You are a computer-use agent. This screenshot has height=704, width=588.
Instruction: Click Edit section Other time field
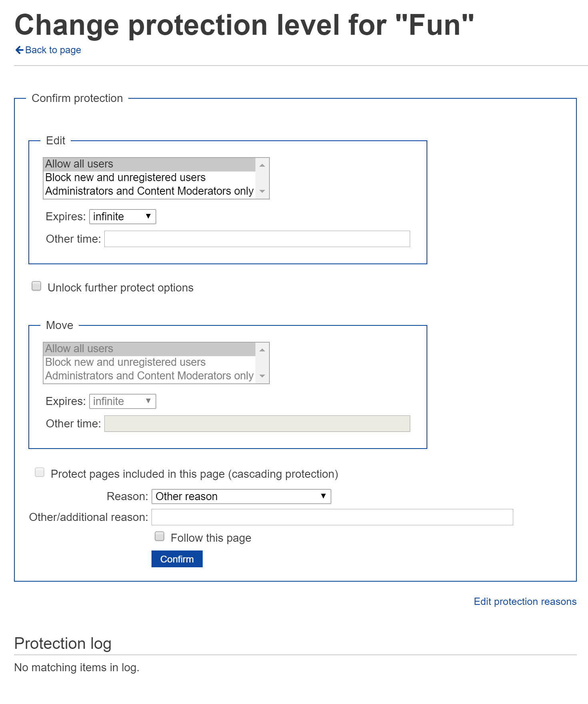(257, 239)
